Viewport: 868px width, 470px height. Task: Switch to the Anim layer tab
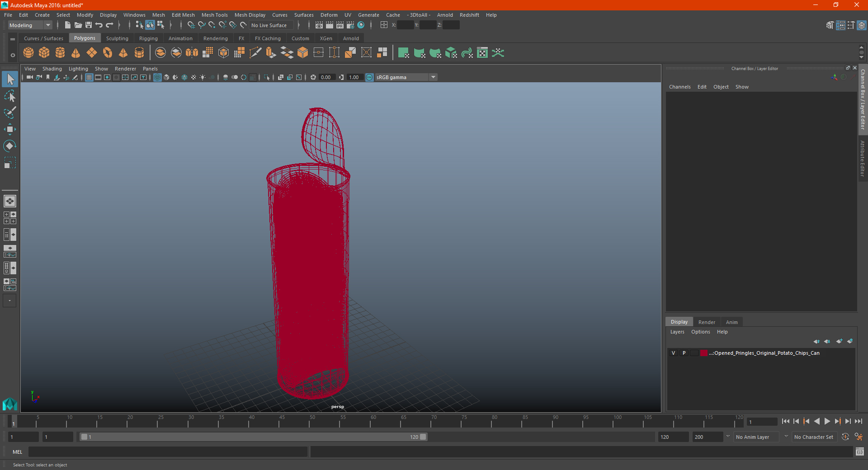(x=731, y=322)
